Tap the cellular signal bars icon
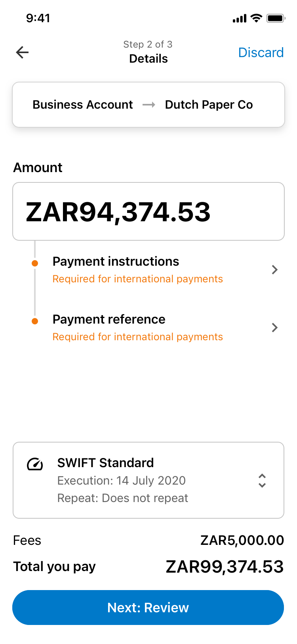 [x=240, y=18]
